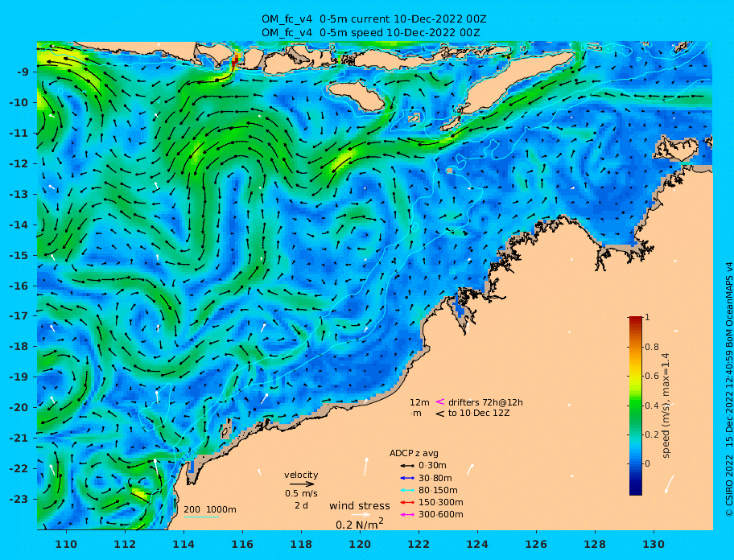
Task: Click the cyan 200/1000m contour legend line
Action: 201,517
